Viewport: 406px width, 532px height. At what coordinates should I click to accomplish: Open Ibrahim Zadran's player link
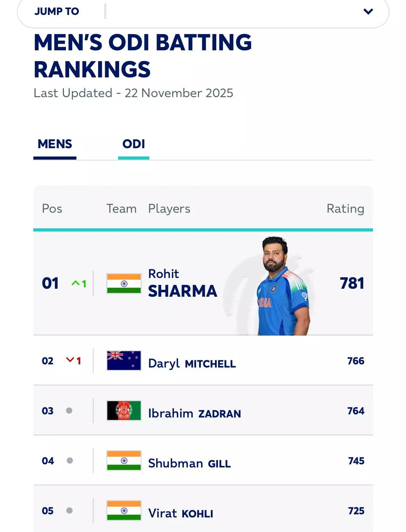194,413
